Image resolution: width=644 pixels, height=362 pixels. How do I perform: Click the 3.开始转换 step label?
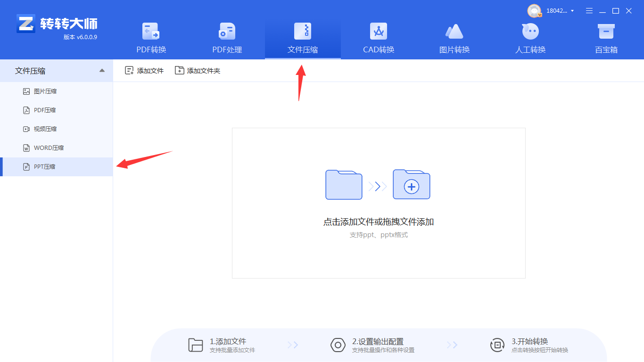[530, 341]
